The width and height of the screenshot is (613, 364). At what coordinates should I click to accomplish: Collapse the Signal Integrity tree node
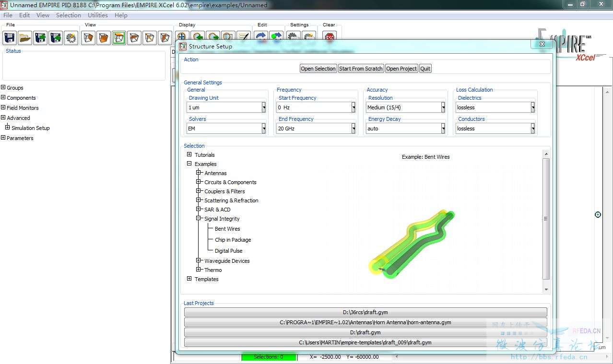pyautogui.click(x=198, y=219)
